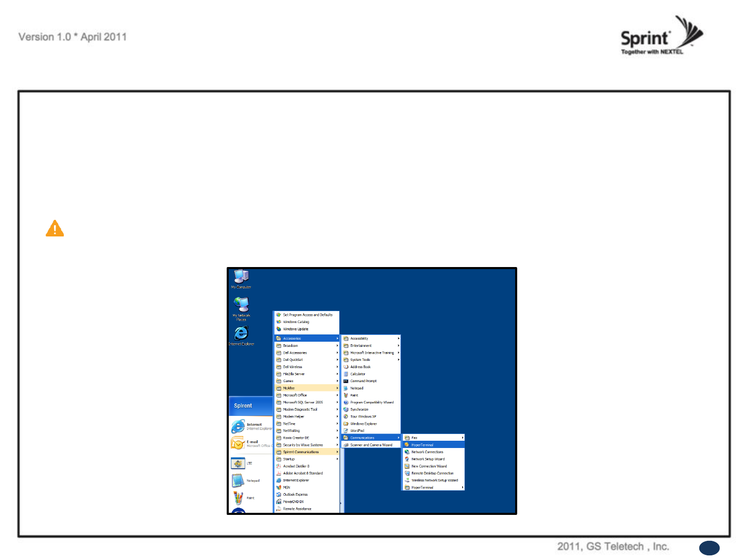Open Network Connections
This screenshot has height=560, width=747.
(x=434, y=452)
